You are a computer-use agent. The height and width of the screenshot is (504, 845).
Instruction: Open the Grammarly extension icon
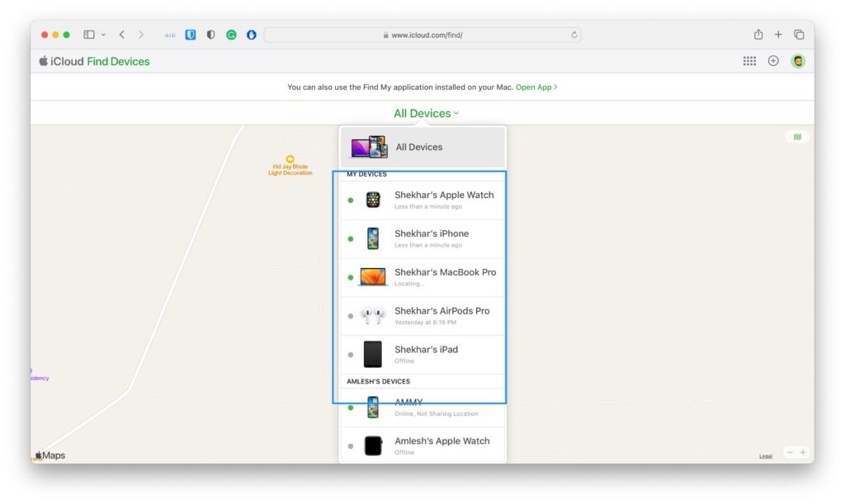tap(231, 35)
